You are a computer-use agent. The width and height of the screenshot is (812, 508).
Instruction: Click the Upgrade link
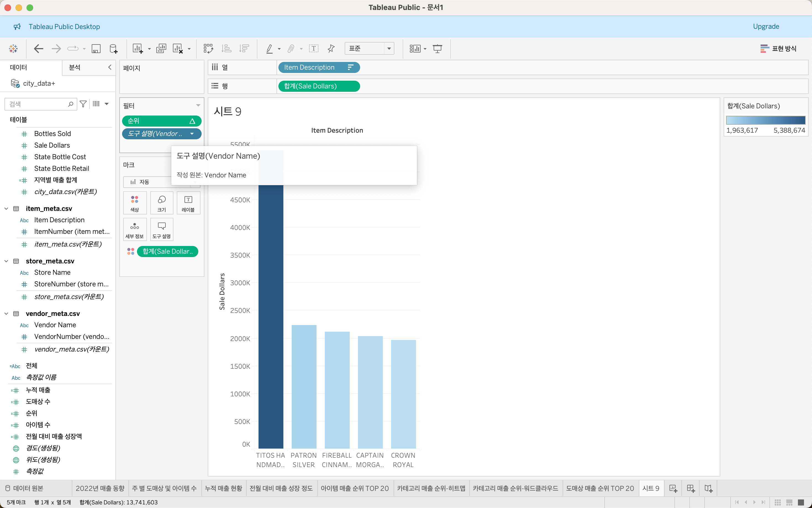pos(766,27)
